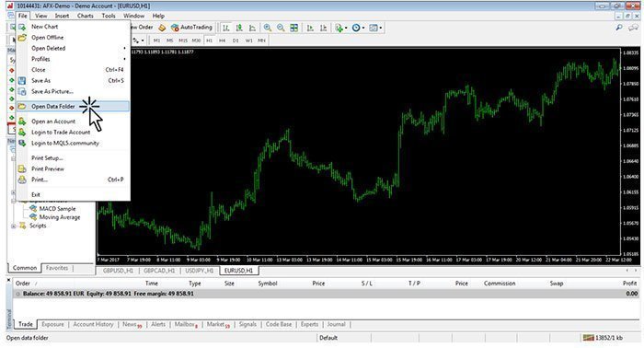
Task: Click the tile windows icon
Action: 294,28
